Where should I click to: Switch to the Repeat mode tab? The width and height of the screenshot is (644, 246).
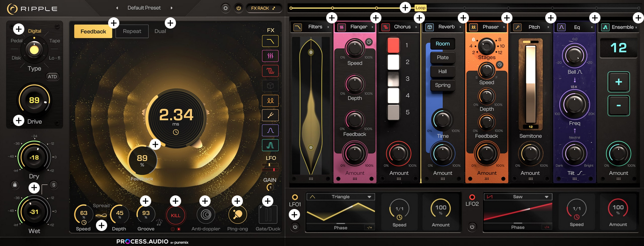(x=132, y=31)
